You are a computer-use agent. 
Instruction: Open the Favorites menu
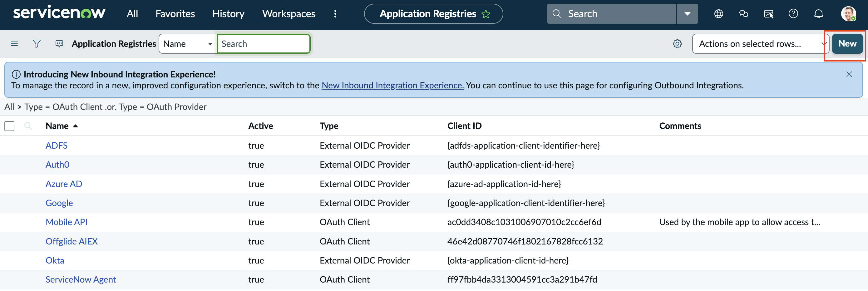pos(175,14)
